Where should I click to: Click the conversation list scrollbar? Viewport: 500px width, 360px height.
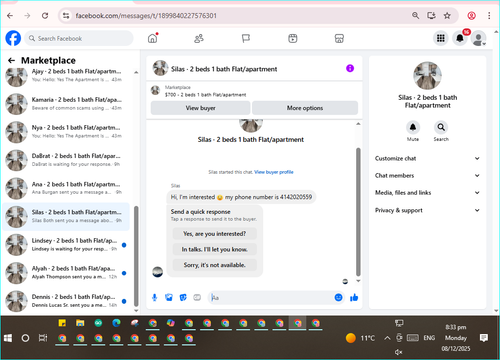pos(136,256)
